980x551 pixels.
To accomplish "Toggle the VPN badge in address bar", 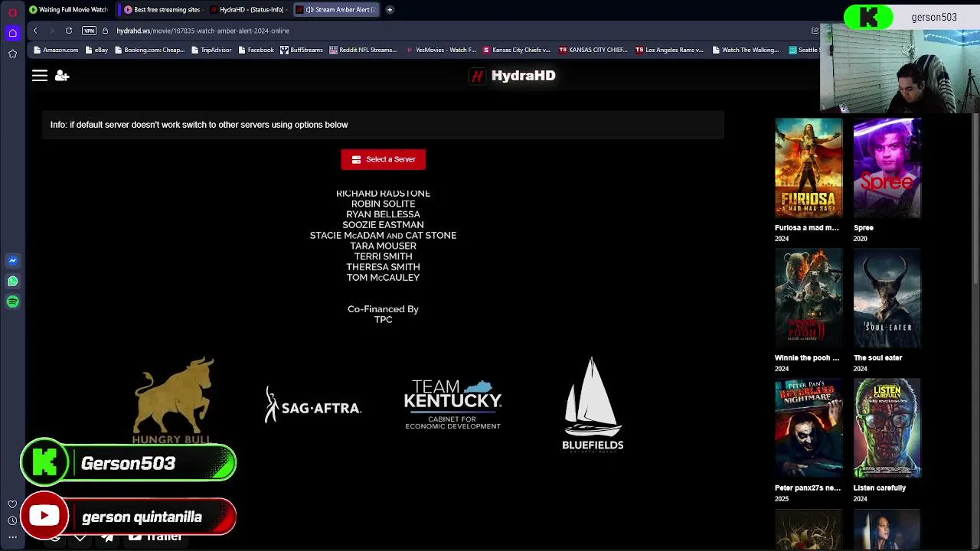I will point(89,31).
